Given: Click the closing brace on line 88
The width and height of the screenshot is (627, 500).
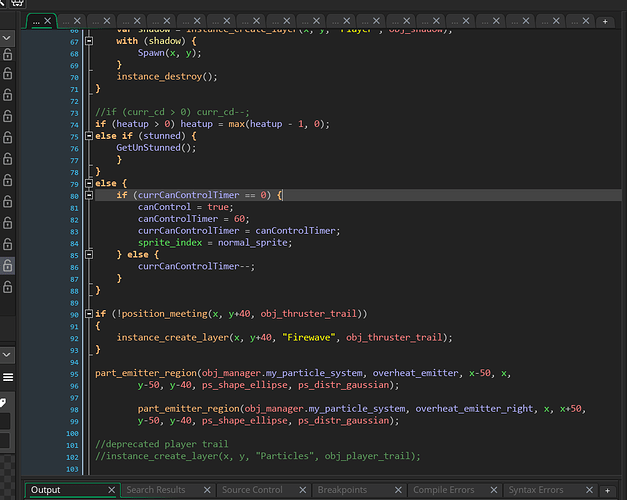Looking at the screenshot, I should (98, 290).
